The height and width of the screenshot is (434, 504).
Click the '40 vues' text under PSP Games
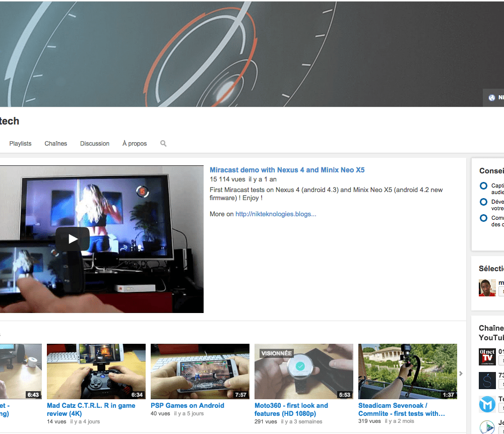[160, 413]
